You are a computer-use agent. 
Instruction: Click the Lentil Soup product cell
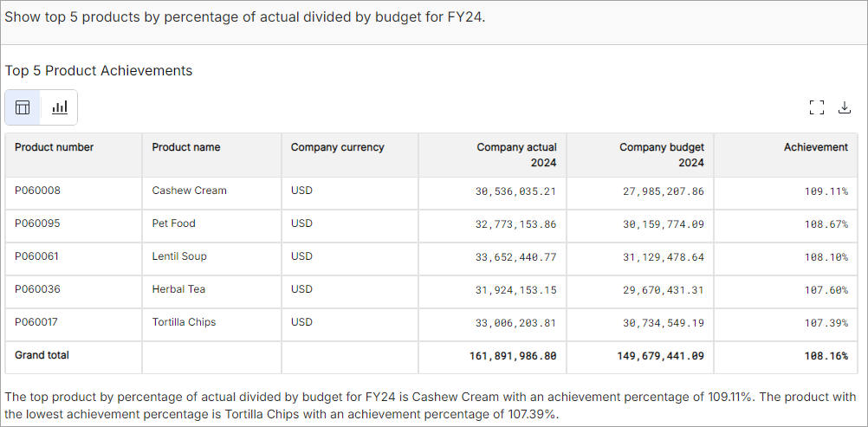[179, 256]
